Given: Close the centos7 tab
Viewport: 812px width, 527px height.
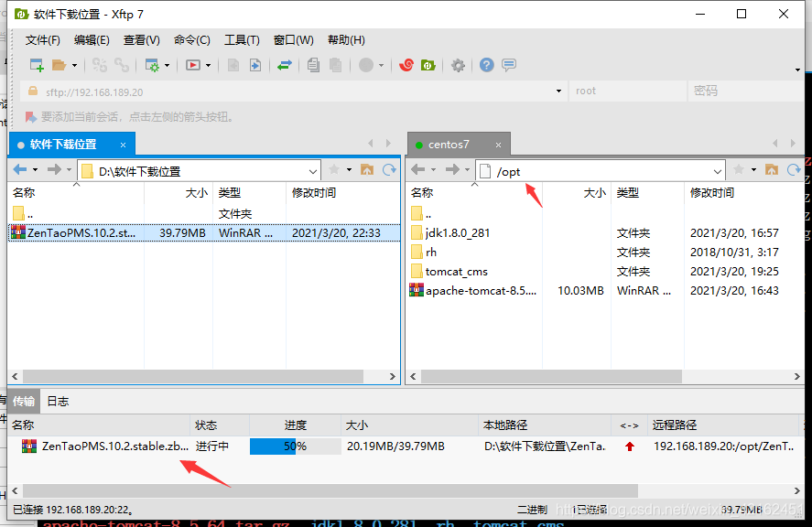Looking at the screenshot, I should click(x=498, y=145).
